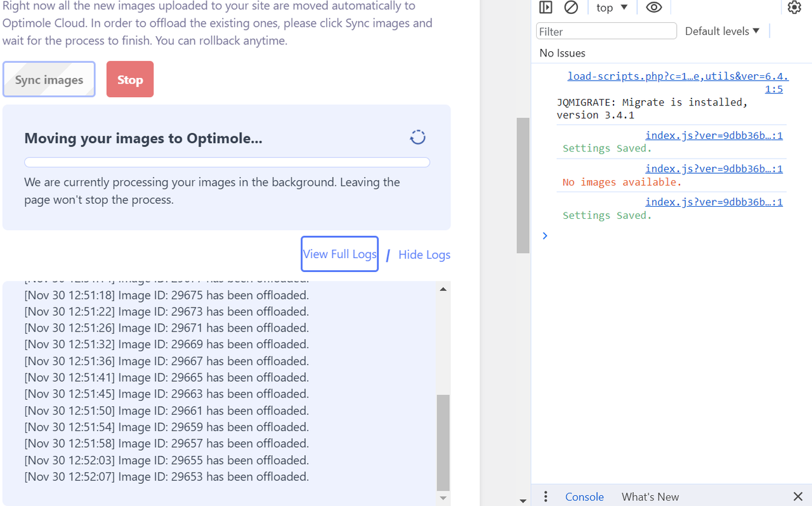Select log entry for Image ID 29655

(x=167, y=460)
